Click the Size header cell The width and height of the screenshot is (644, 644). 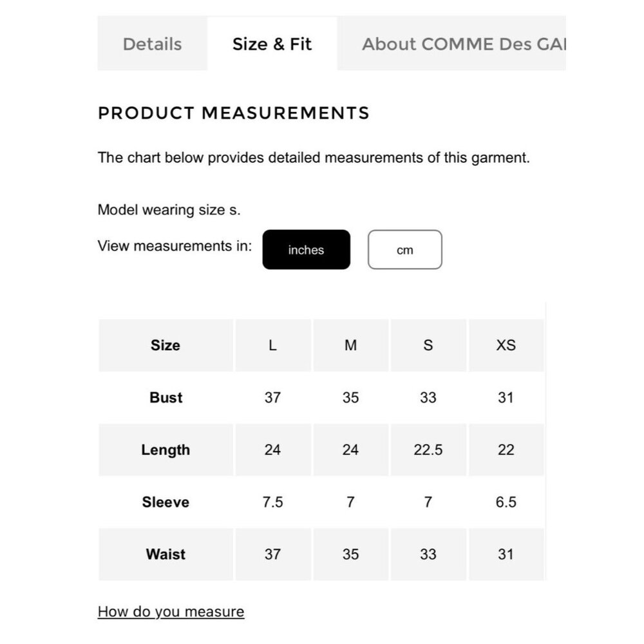point(166,345)
